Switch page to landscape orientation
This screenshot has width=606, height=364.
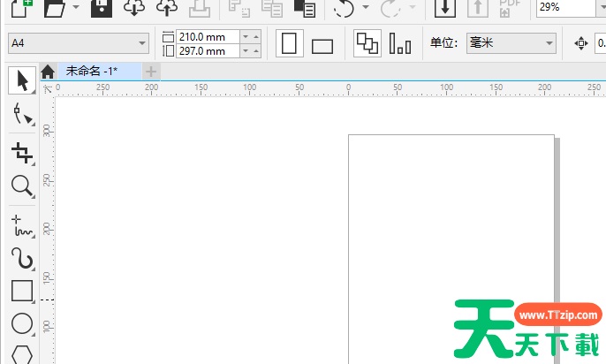click(322, 45)
